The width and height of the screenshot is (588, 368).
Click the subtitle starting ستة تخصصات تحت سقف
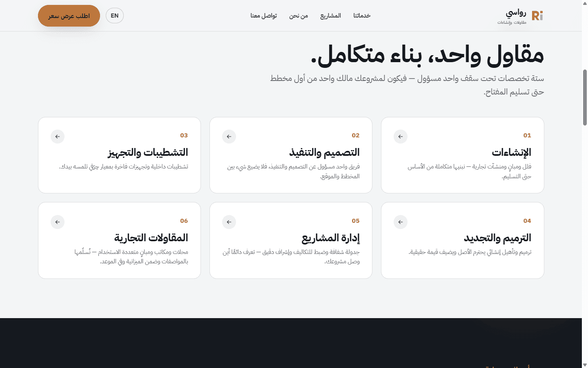[407, 85]
